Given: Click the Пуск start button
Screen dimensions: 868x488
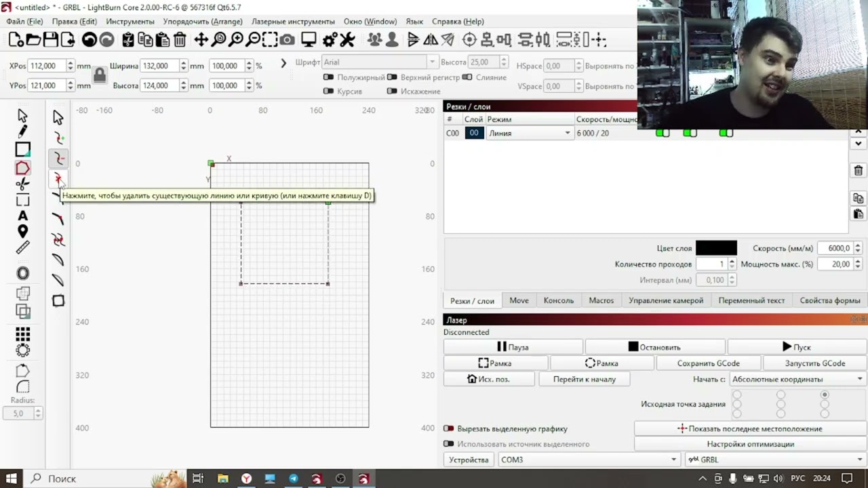Looking at the screenshot, I should pos(796,347).
